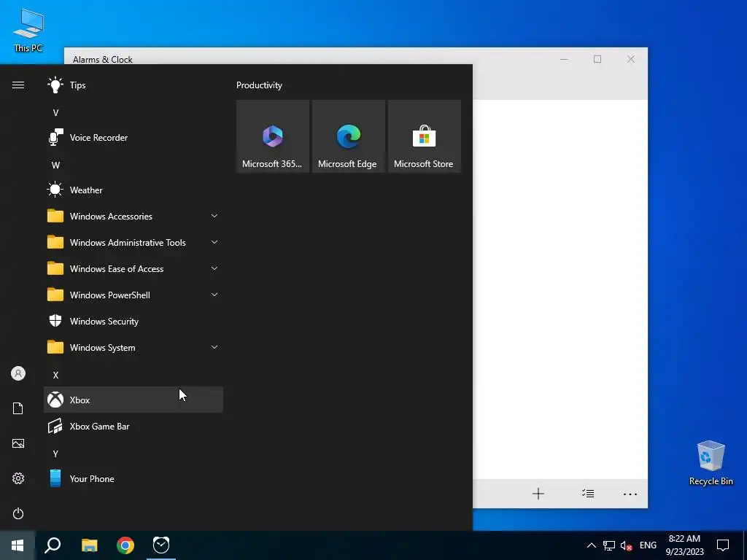Open Windows Security app
Screen dimensions: 747x560
coord(133,322)
